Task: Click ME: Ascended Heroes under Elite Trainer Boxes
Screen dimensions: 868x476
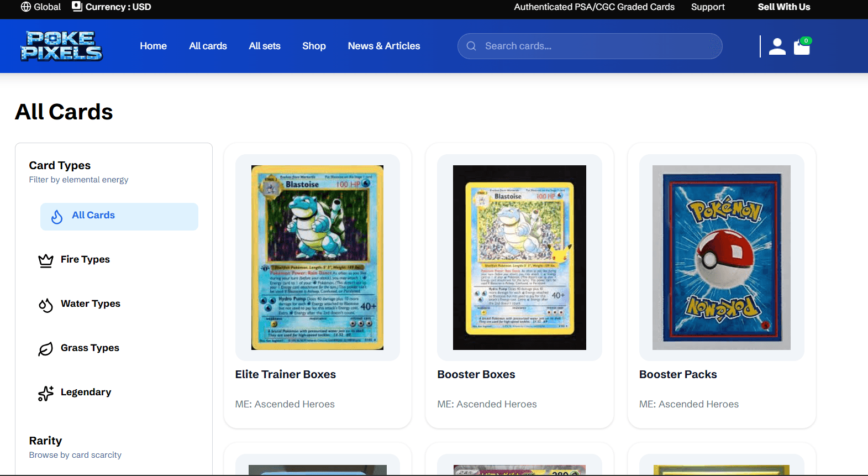Action: tap(285, 404)
